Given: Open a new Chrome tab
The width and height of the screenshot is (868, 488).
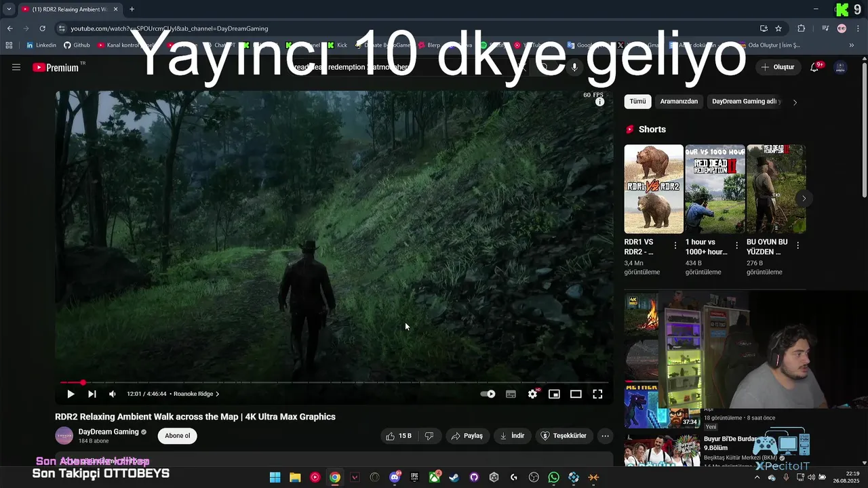Looking at the screenshot, I should coord(132,9).
